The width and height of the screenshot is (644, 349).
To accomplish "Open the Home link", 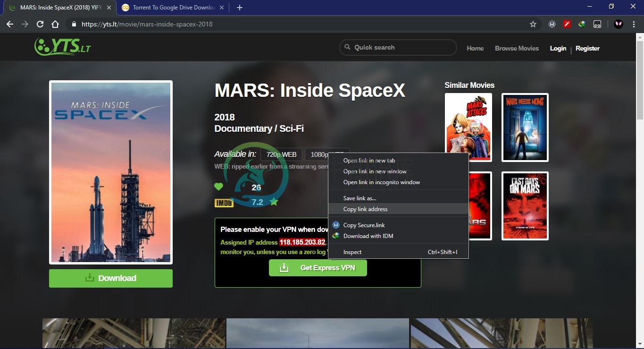I will 475,48.
